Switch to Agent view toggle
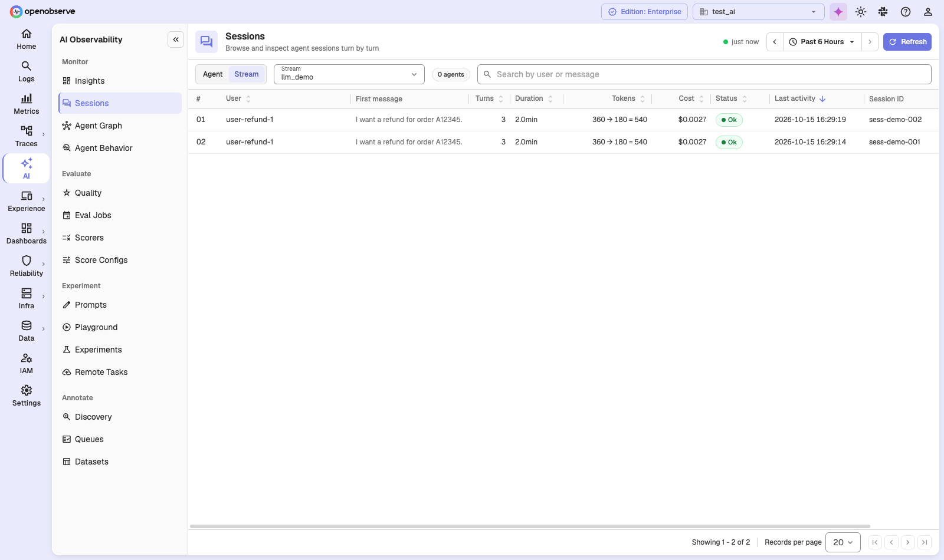The width and height of the screenshot is (944, 560). click(212, 74)
